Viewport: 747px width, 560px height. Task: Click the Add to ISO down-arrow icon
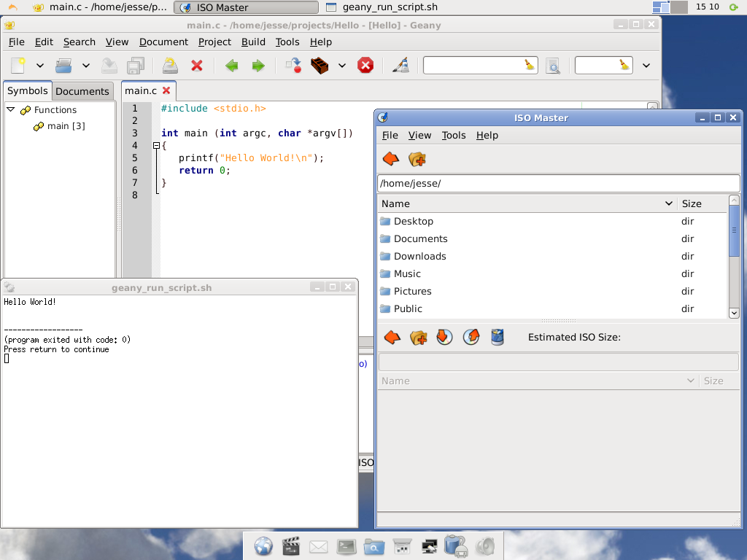(x=444, y=338)
